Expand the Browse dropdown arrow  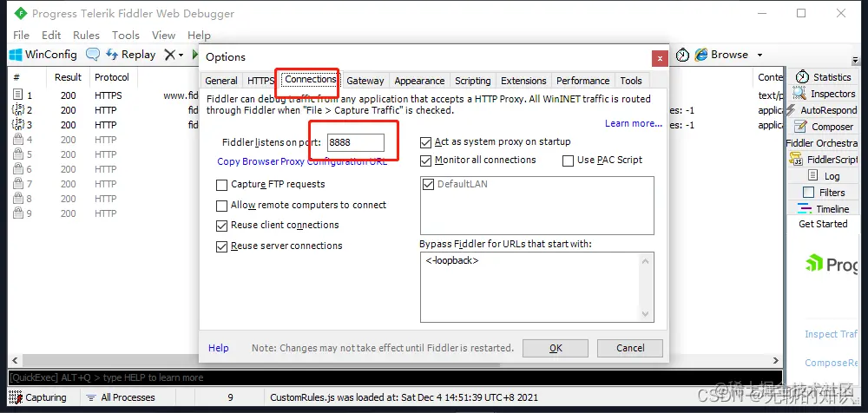click(759, 55)
